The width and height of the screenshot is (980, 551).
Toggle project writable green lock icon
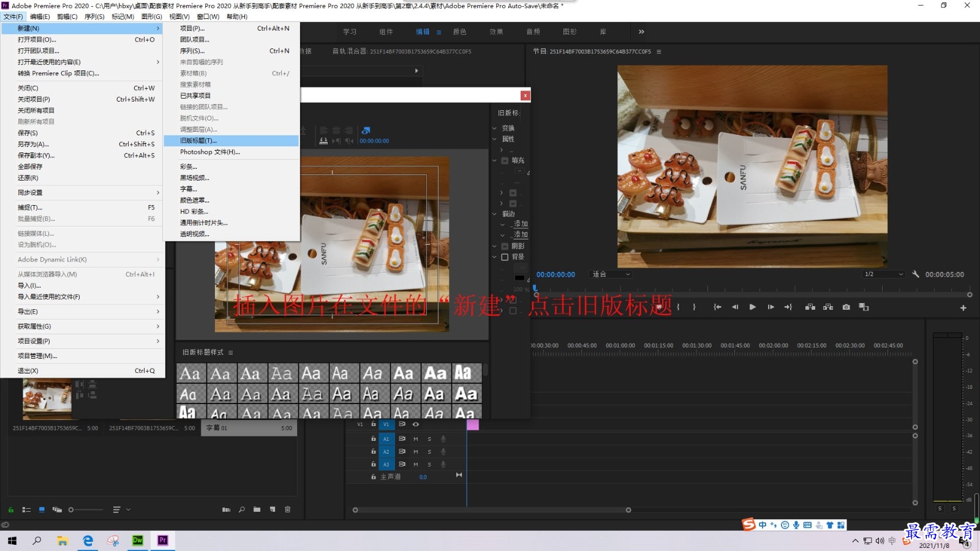point(10,509)
